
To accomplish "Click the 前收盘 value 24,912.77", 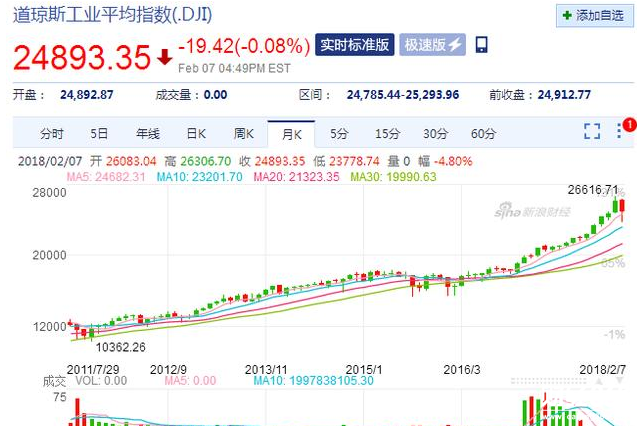I will 564,95.
